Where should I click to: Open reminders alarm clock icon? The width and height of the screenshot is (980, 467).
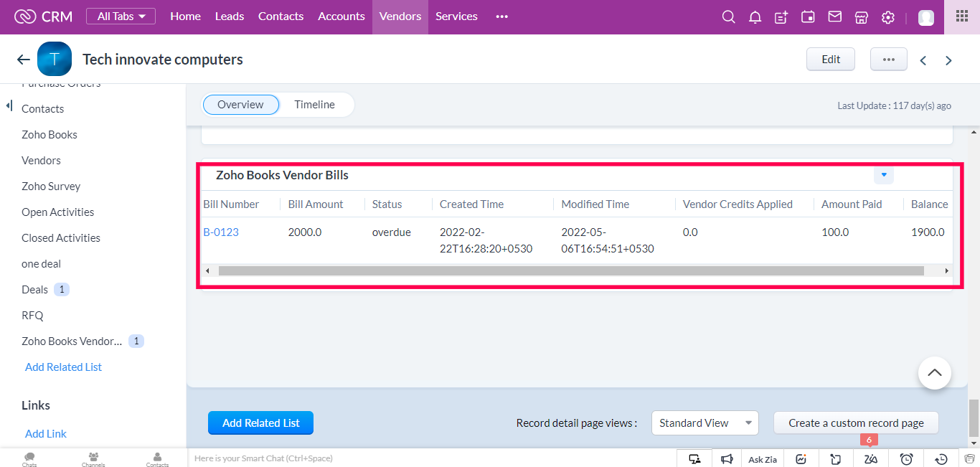coord(906,459)
